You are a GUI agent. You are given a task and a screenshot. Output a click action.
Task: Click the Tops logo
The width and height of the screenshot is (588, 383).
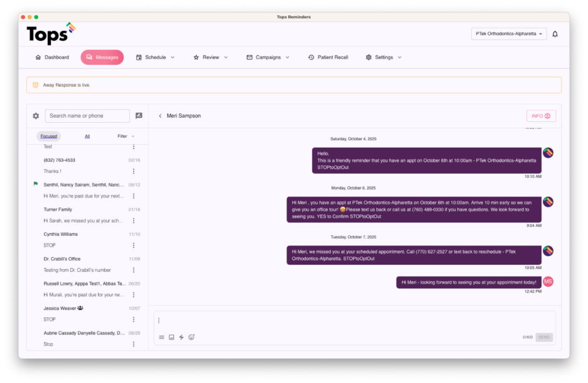pos(51,34)
